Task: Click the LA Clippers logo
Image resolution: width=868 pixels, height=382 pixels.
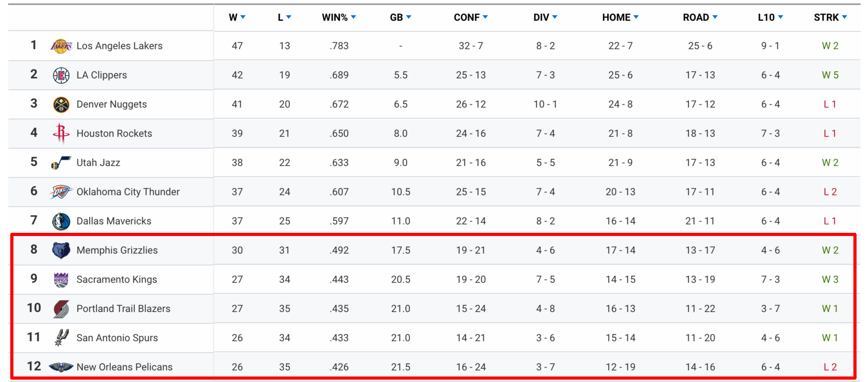Action: [x=61, y=75]
